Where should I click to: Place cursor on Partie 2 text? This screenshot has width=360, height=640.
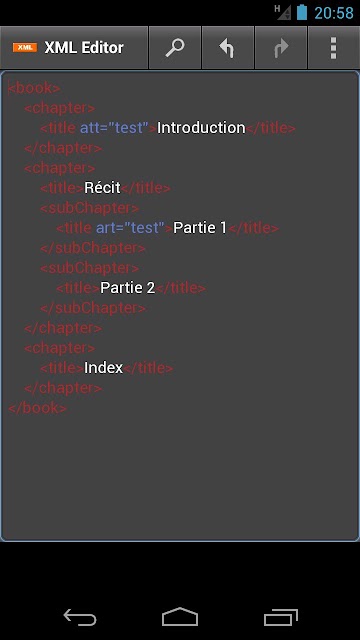coord(128,288)
